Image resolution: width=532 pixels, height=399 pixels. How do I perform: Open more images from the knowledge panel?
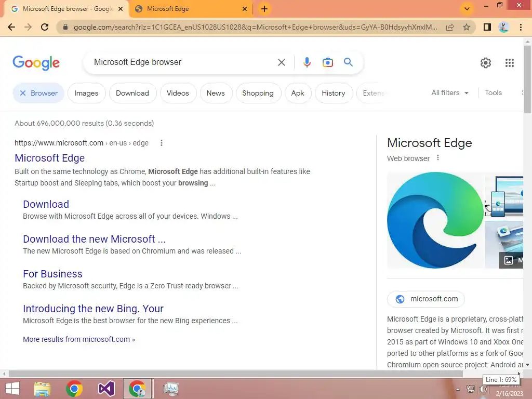pyautogui.click(x=511, y=260)
